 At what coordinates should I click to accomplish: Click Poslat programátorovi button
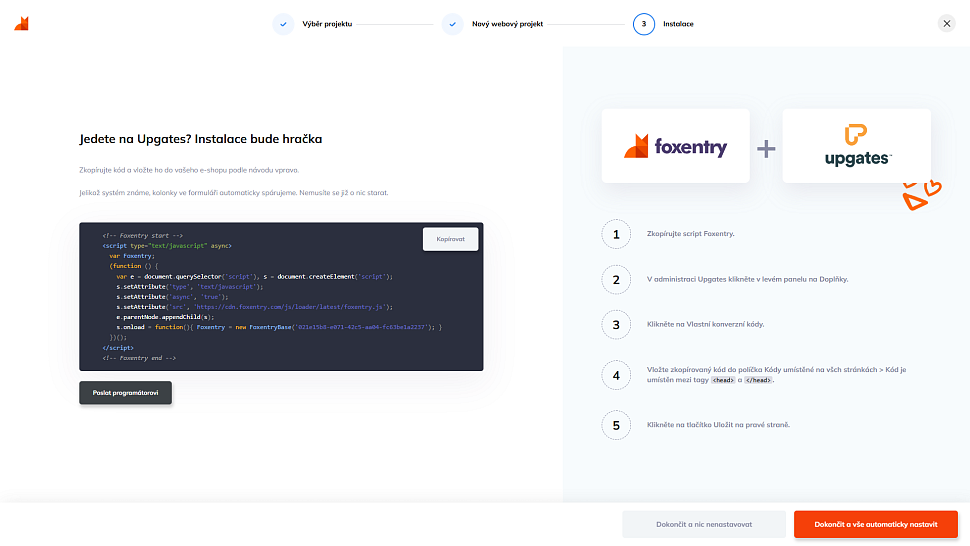126,393
